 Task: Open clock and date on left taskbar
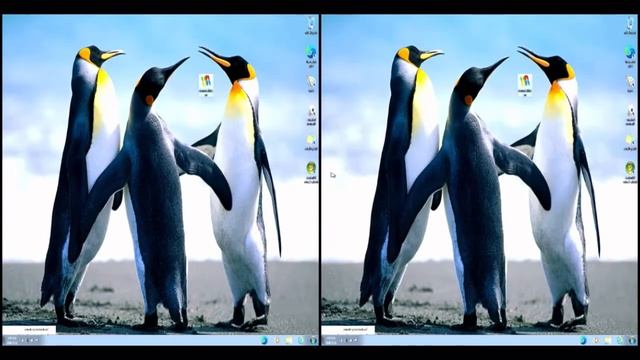click(11, 340)
